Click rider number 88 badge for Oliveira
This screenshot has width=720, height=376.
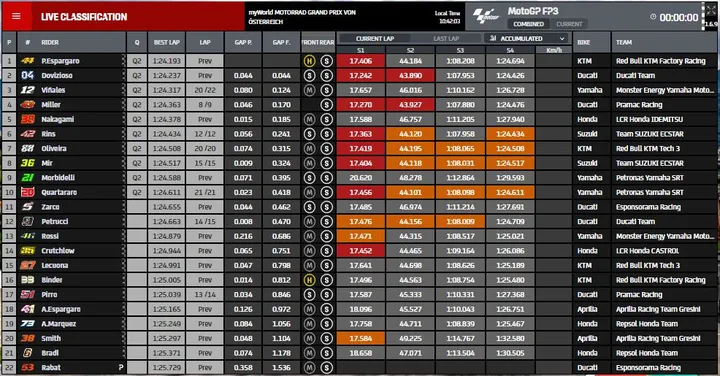click(x=28, y=148)
